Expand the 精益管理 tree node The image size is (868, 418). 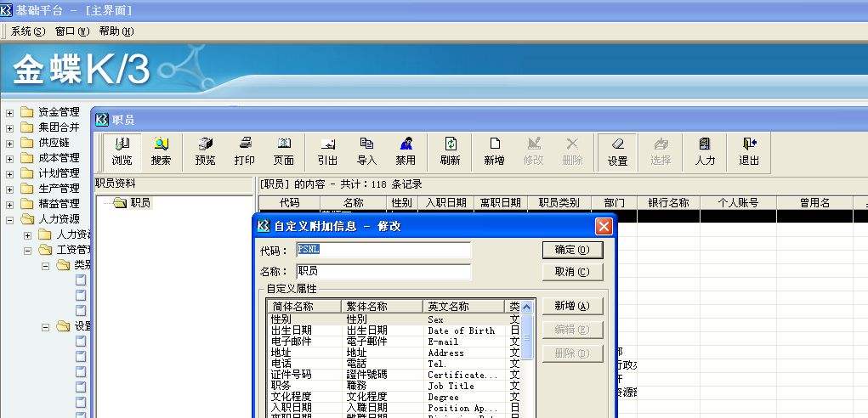(9, 205)
